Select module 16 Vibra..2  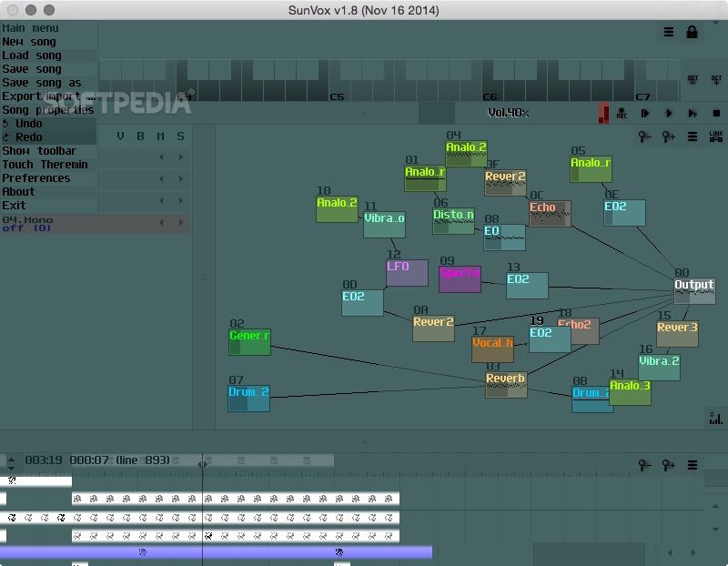(x=659, y=368)
